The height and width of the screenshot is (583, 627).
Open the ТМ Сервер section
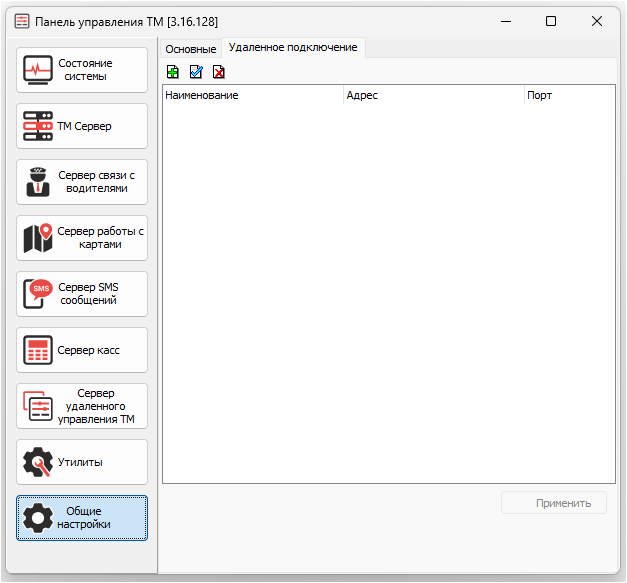click(82, 126)
